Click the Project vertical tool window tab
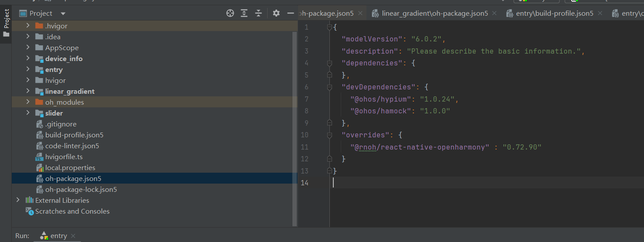This screenshot has height=242, width=644. 6,23
